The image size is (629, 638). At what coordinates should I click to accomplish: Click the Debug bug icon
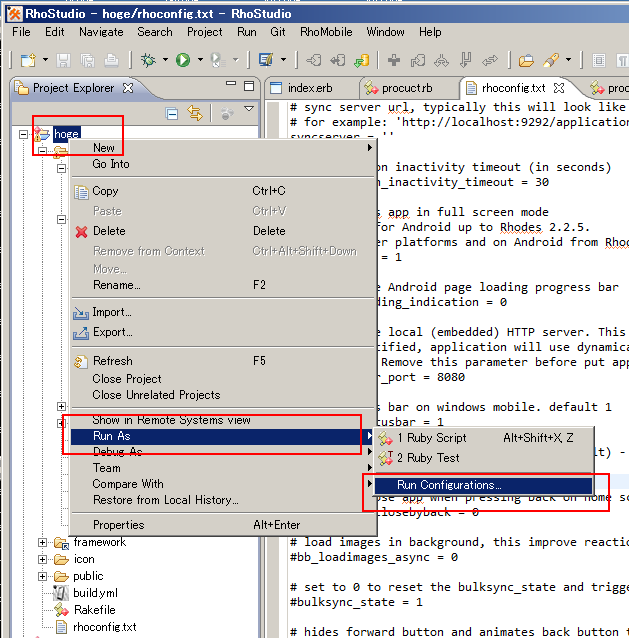(148, 60)
